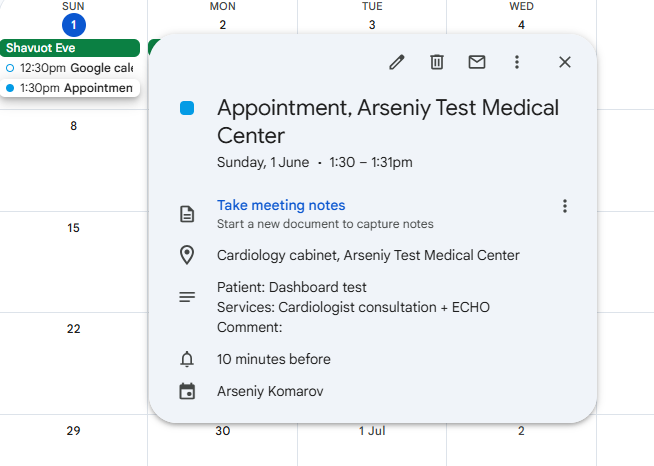Click on date 29 in calendar
Screen dimensions: 654x466
tap(73, 431)
